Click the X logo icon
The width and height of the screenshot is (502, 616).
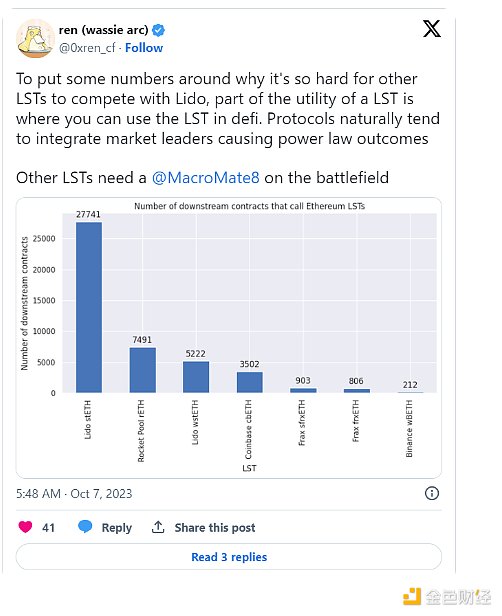coord(432,29)
